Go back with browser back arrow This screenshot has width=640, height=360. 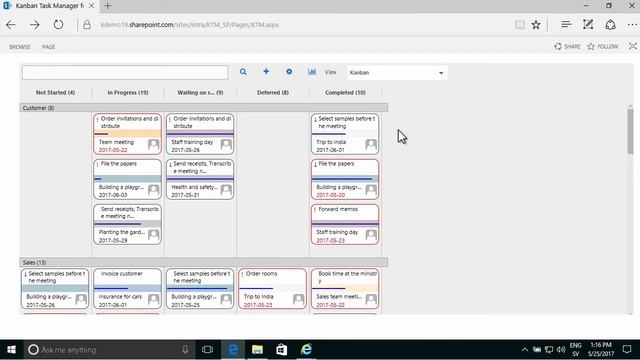click(x=11, y=25)
